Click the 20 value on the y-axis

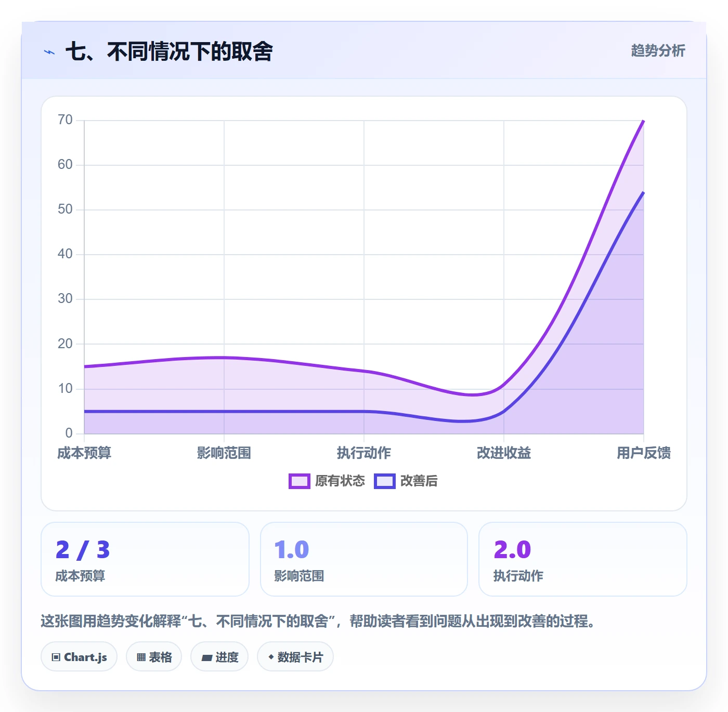(65, 344)
